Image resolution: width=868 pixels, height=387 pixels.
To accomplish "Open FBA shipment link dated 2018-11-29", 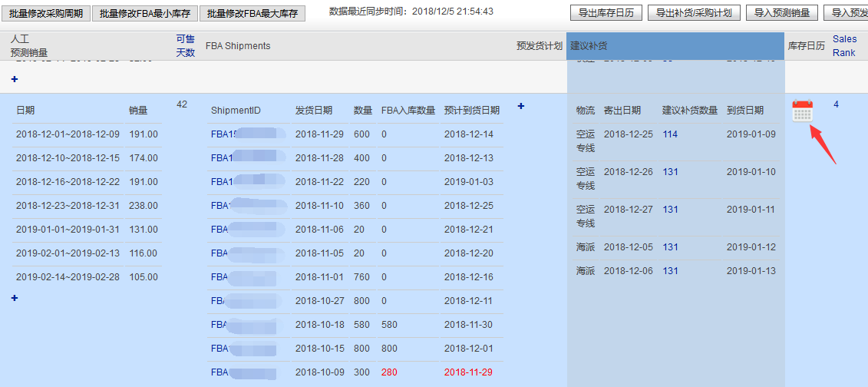I will click(220, 134).
